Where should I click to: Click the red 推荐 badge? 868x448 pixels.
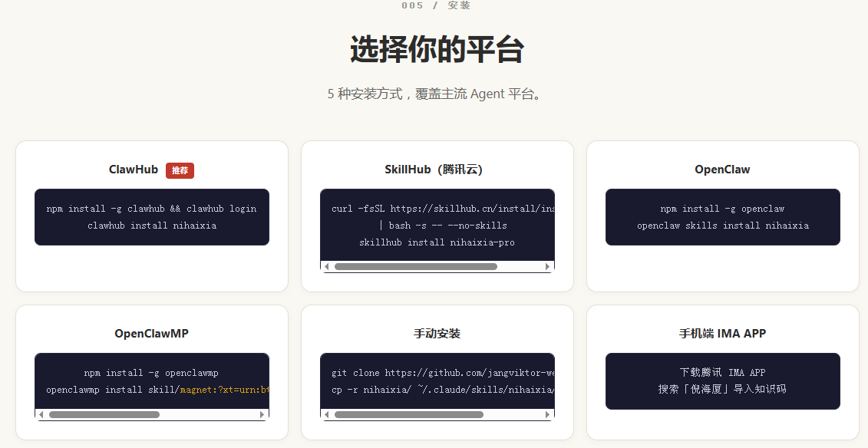click(x=180, y=170)
